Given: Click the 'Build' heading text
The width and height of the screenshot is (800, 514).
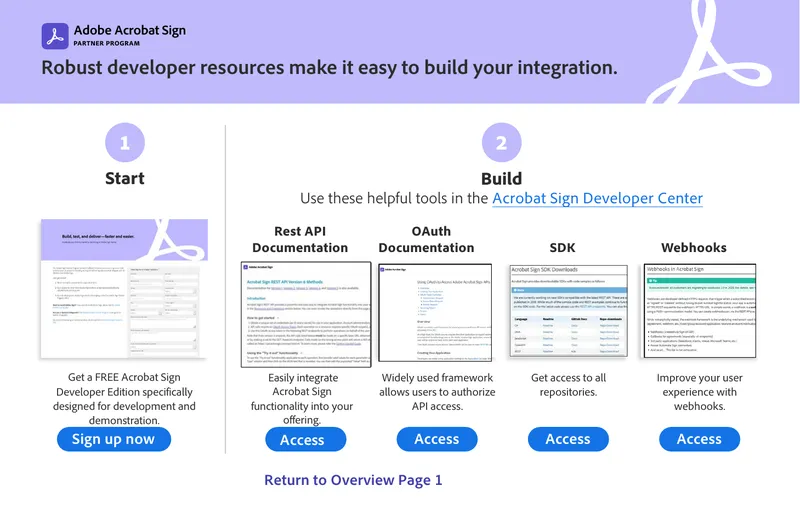Looking at the screenshot, I should [x=502, y=179].
